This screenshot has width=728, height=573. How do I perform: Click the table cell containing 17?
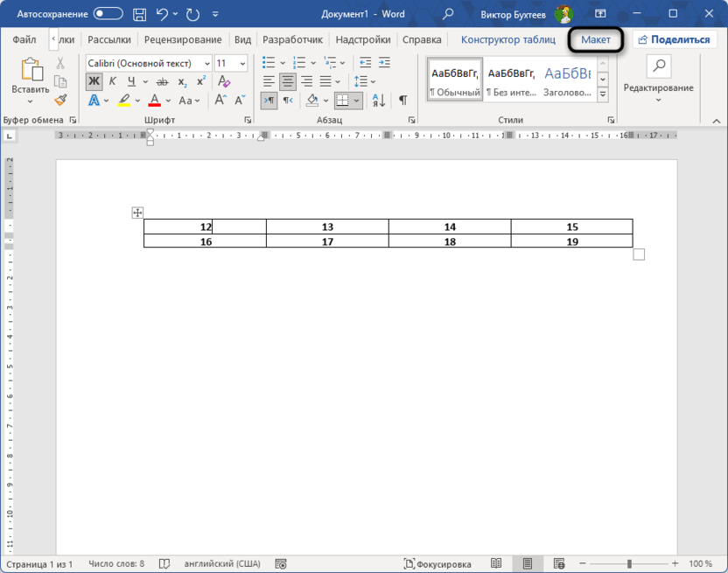[327, 241]
